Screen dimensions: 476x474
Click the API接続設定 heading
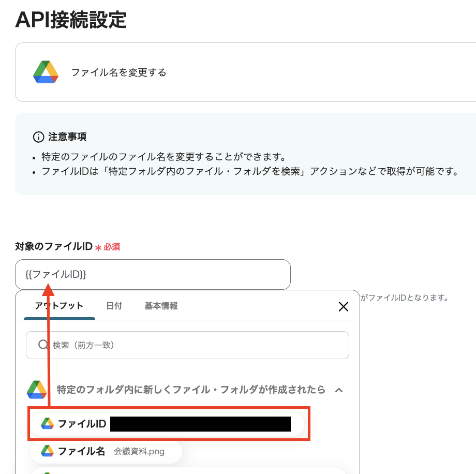tap(71, 20)
